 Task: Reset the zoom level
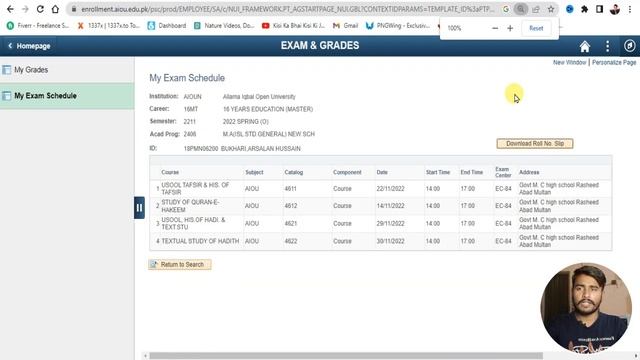[536, 28]
